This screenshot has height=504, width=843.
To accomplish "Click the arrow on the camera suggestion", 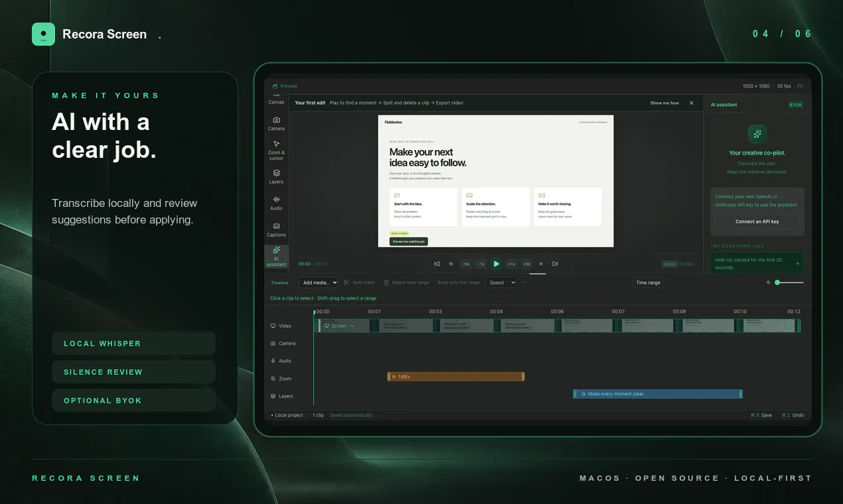I will [x=797, y=263].
